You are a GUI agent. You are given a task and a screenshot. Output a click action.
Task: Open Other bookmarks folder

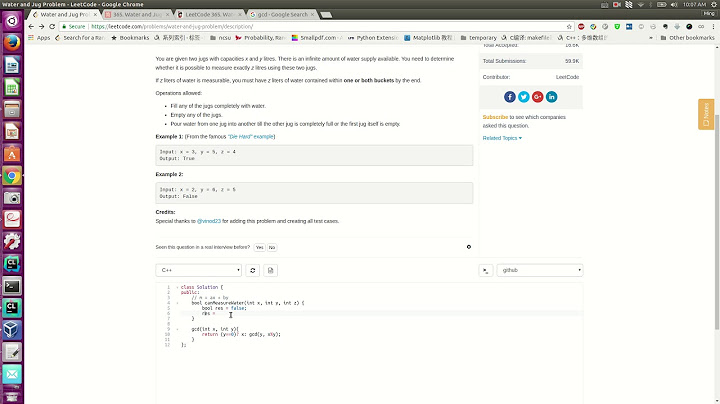pyautogui.click(x=687, y=38)
